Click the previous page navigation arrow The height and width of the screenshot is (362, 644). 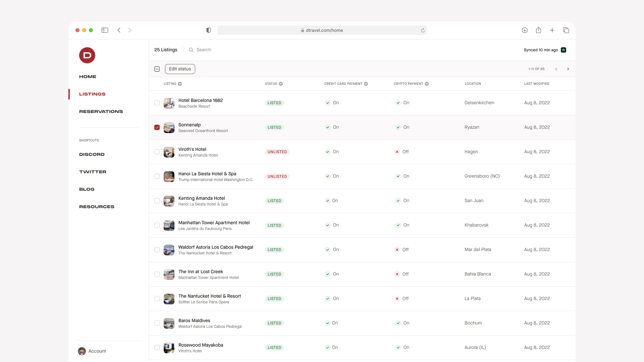pos(556,68)
